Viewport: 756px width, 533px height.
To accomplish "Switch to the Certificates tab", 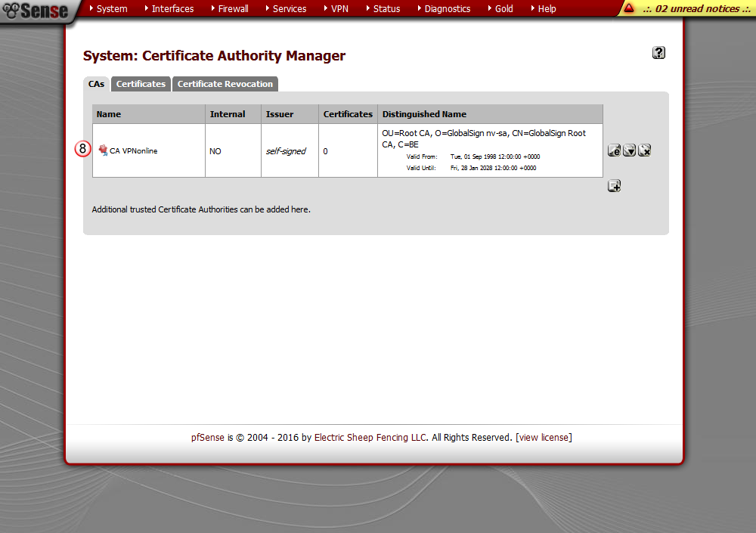I will pos(141,84).
